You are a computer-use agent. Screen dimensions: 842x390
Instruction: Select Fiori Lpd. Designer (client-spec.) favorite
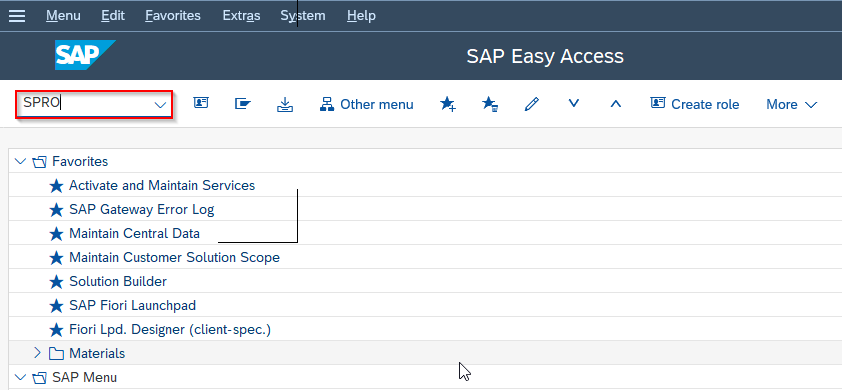pyautogui.click(x=170, y=329)
